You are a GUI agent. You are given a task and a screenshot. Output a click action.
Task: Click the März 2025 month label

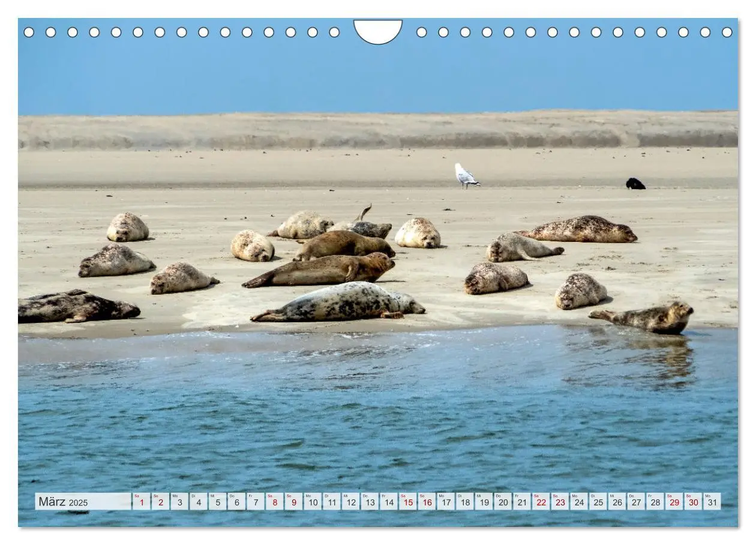[63, 502]
